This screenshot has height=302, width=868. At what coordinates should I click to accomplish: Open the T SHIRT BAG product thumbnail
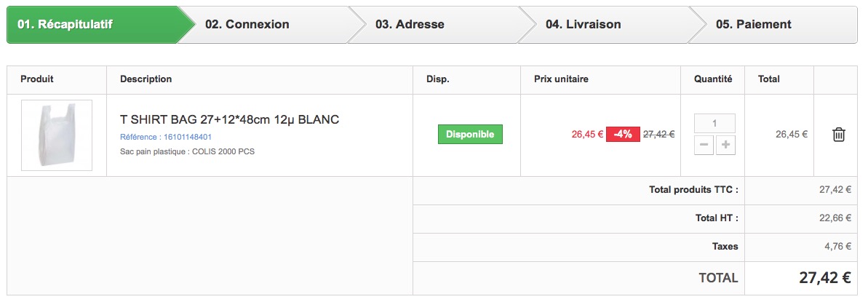[x=57, y=135]
